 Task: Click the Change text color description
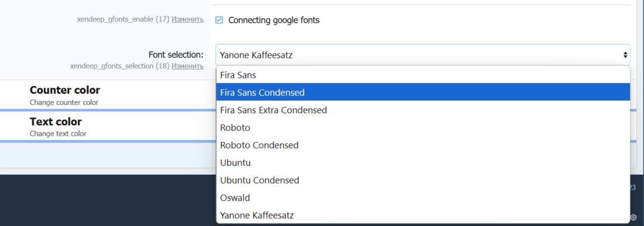[58, 133]
